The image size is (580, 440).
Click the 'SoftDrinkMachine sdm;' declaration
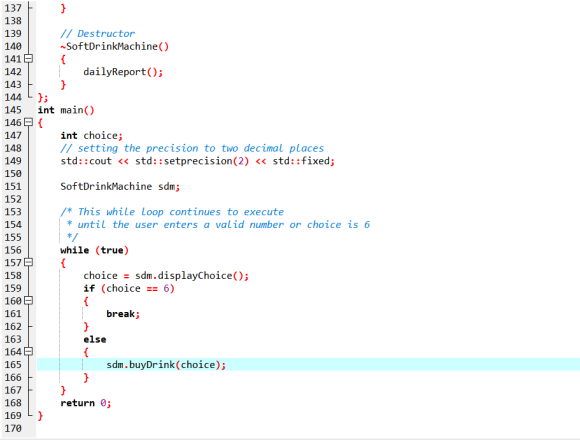[x=120, y=186]
